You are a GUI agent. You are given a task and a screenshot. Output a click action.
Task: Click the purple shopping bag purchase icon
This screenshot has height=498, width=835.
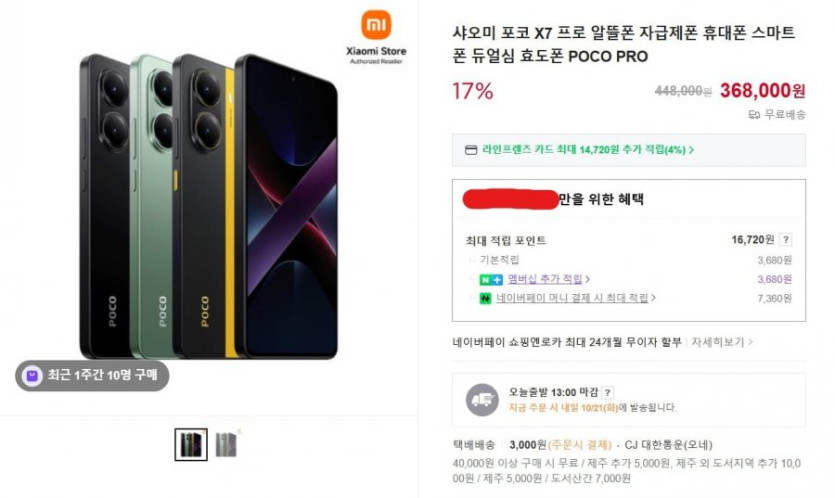pos(34,375)
